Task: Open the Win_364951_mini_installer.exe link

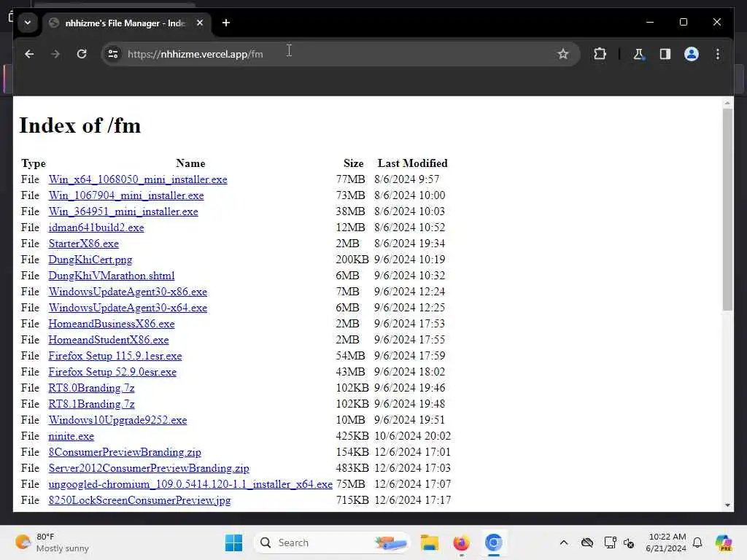Action: click(123, 211)
